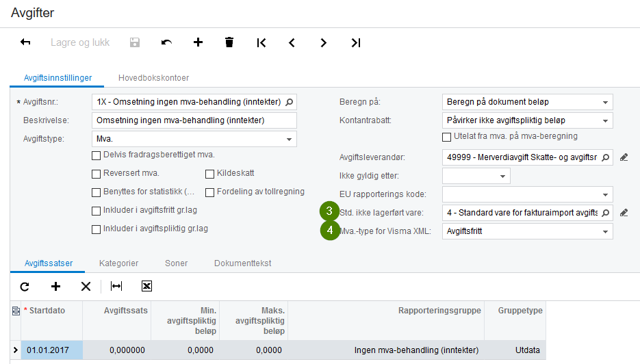Toggle the Kildeskatt checkbox
The width and height of the screenshot is (640, 364).
point(209,174)
